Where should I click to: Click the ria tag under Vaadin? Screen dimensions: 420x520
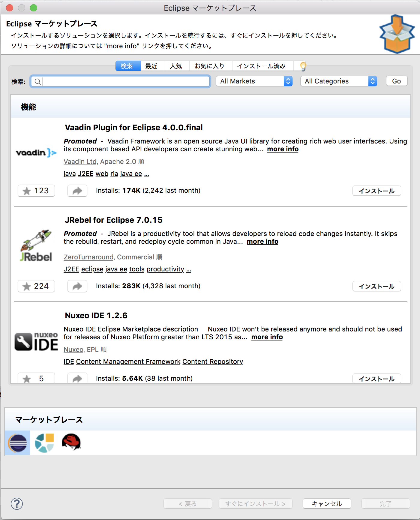(114, 174)
